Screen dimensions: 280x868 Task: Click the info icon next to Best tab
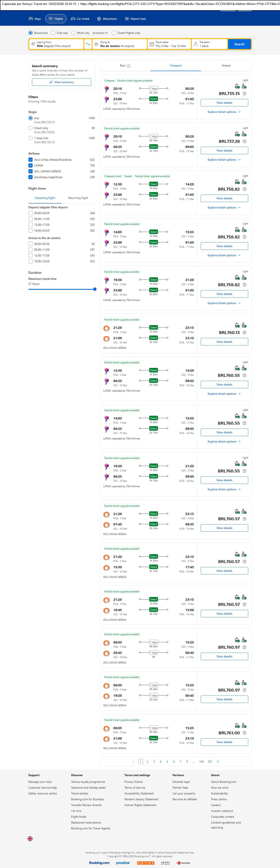coord(128,66)
